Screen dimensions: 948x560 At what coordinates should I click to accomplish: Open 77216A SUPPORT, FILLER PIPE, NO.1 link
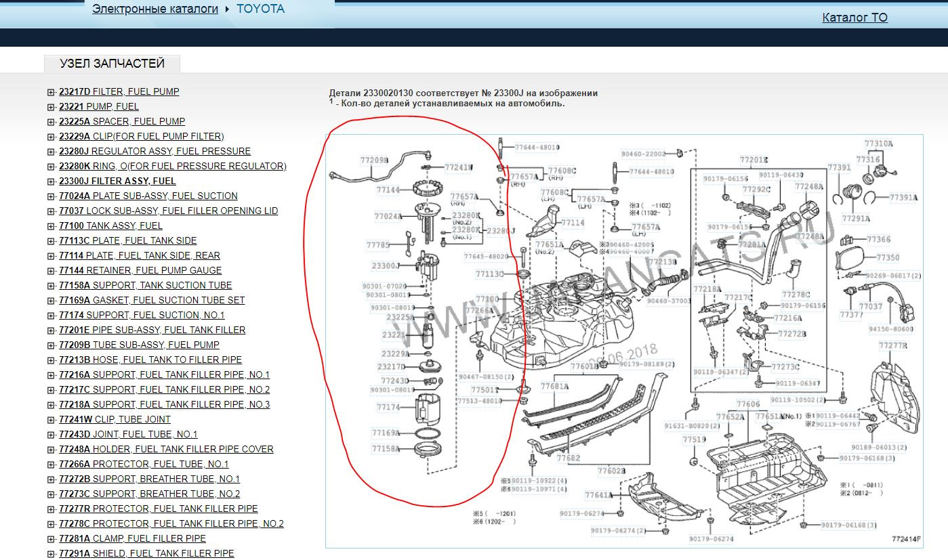click(165, 374)
